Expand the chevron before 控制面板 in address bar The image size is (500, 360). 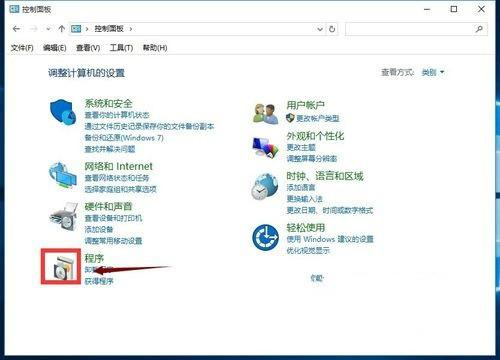coord(87,29)
